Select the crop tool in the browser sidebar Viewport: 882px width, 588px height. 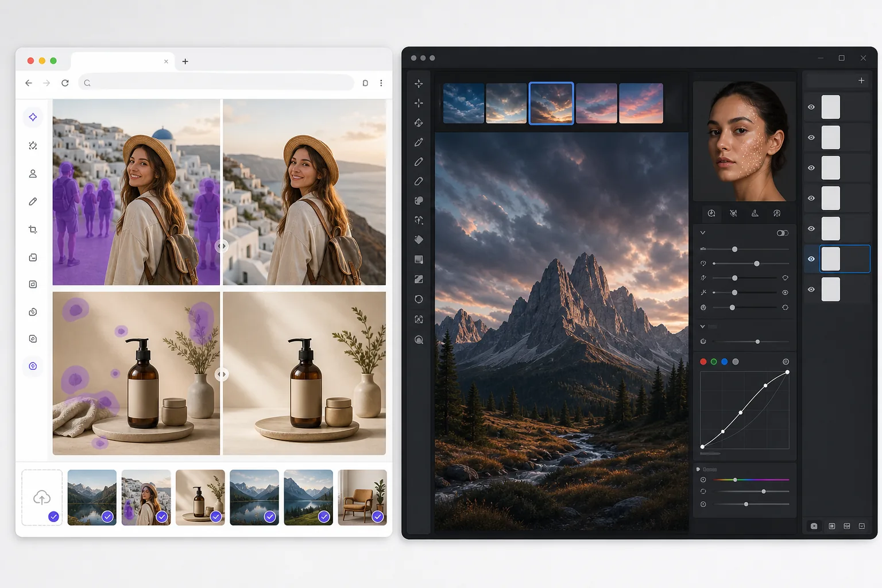(x=33, y=230)
